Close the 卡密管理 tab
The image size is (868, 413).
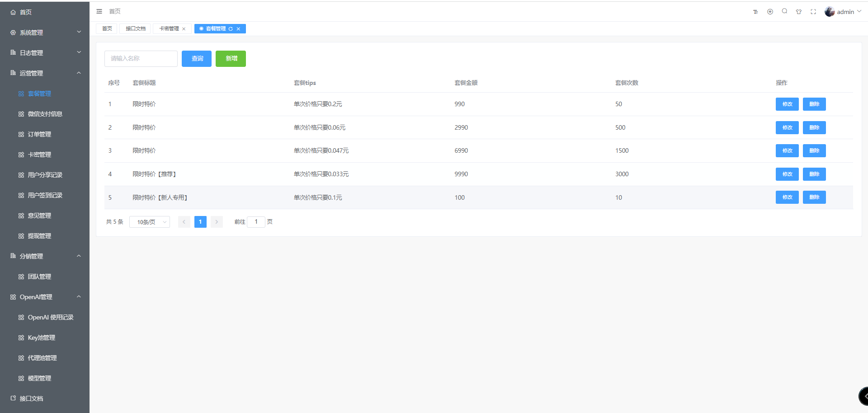pyautogui.click(x=184, y=28)
